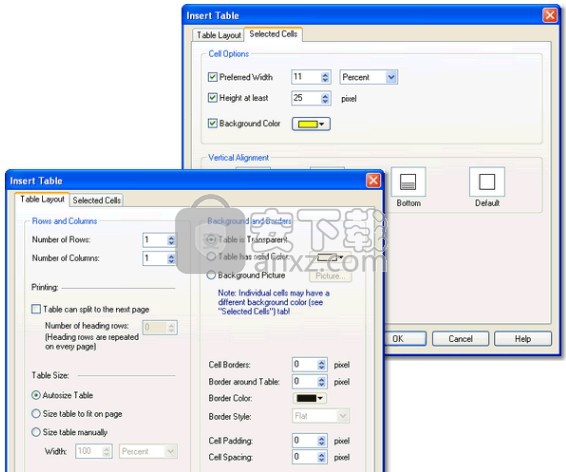This screenshot has height=472, width=566.
Task: Enable Table can split to next page
Action: (36, 309)
